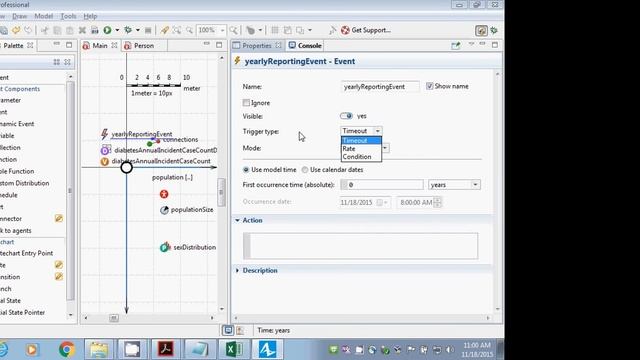Select the Use calendar dates radio button
Image resolution: width=640 pixels, height=360 pixels.
click(x=304, y=170)
